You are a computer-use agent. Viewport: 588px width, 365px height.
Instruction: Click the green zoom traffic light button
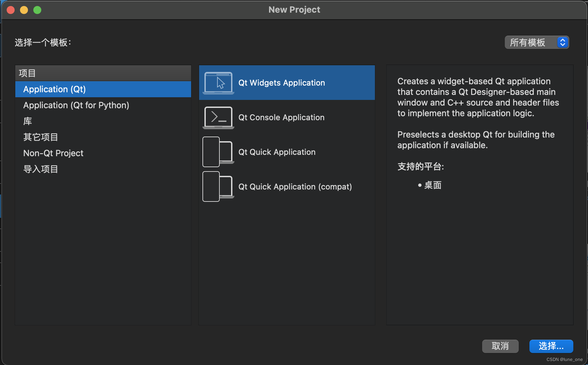click(37, 10)
